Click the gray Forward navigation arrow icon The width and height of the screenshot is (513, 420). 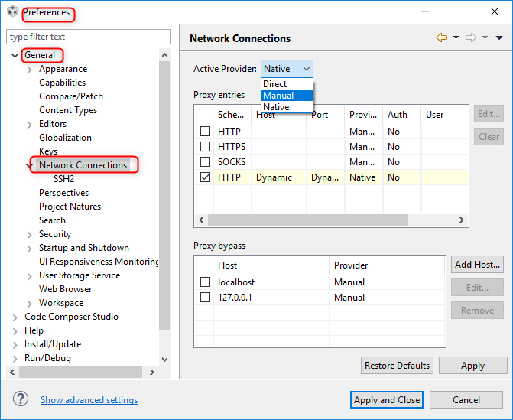(471, 37)
